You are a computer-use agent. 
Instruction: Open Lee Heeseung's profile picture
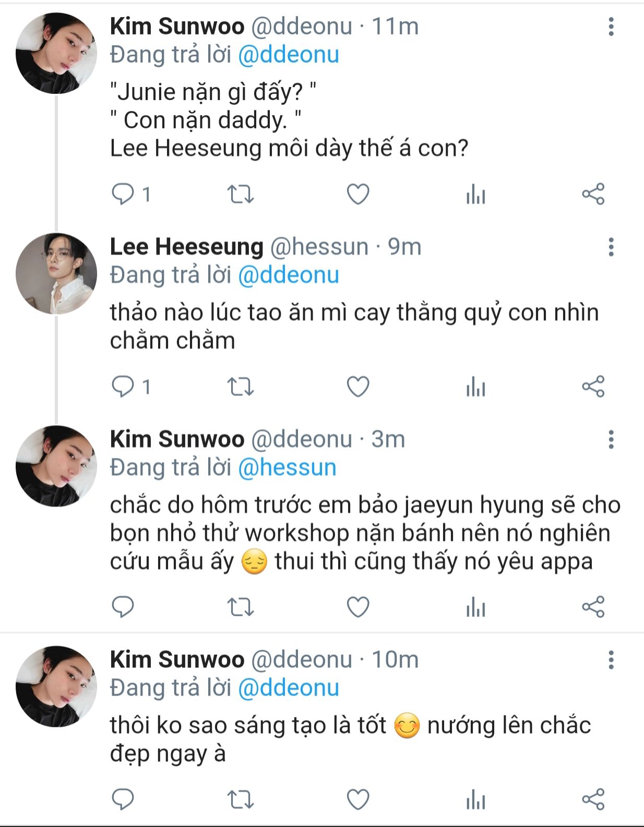point(56,273)
